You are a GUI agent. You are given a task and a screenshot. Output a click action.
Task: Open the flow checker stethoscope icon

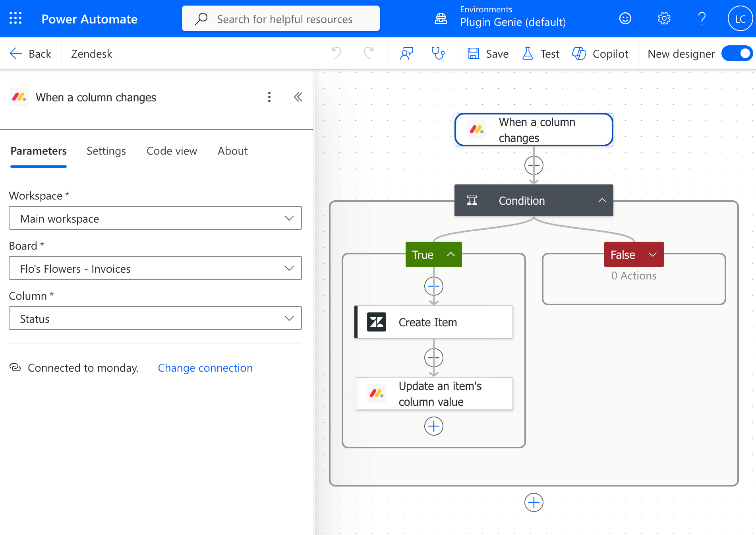(438, 53)
